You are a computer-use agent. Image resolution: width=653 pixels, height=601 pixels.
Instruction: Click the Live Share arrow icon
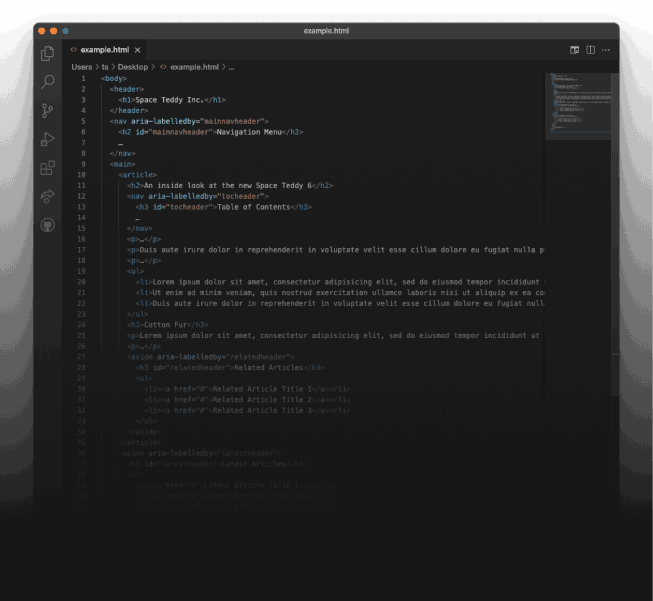tap(47, 197)
